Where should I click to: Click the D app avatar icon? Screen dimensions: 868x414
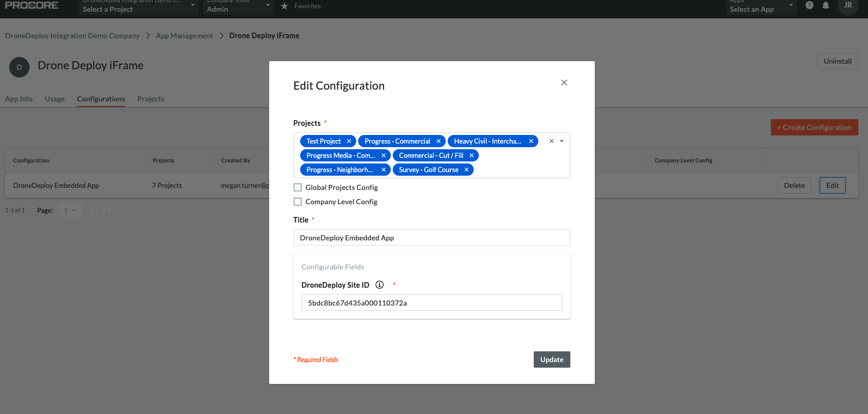(x=19, y=67)
